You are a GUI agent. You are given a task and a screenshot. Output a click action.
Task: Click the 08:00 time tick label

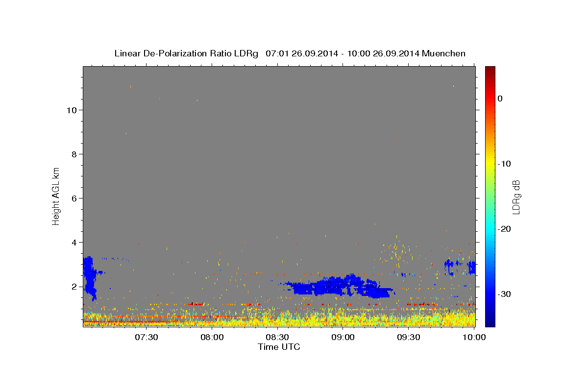click(x=212, y=337)
